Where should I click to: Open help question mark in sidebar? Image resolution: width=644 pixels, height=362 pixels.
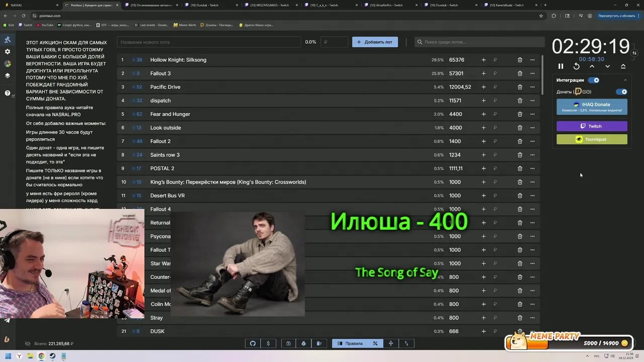[x=8, y=93]
